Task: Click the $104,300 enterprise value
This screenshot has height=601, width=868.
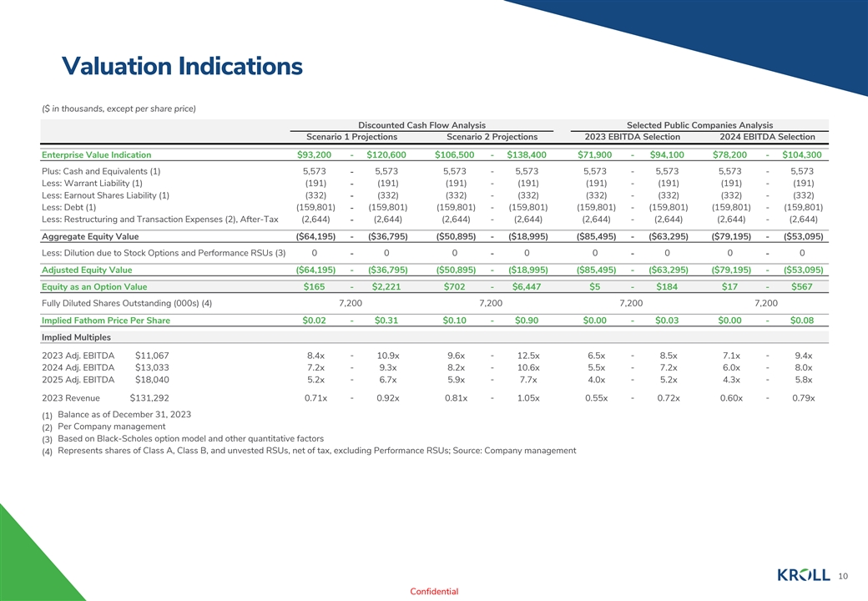Action: 801,155
